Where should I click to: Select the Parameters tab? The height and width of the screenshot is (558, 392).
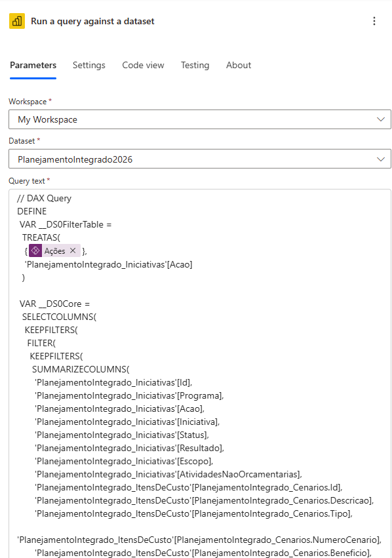point(33,65)
